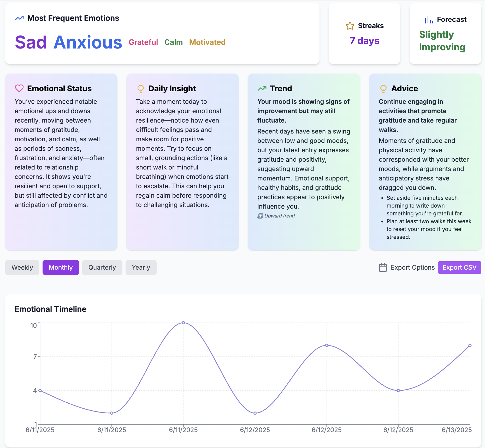Viewport: 485px width, 448px height.
Task: Switch to the Weekly view tab
Action: click(22, 268)
